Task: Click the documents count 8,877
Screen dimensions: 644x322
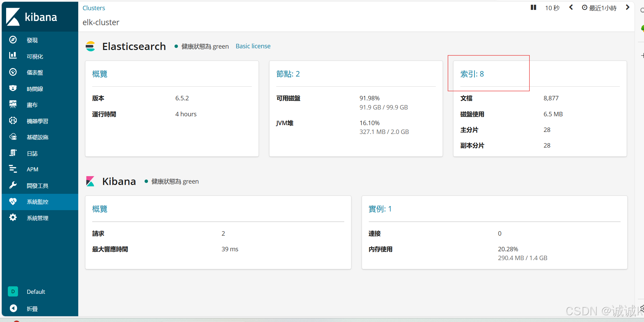Action: click(x=551, y=98)
